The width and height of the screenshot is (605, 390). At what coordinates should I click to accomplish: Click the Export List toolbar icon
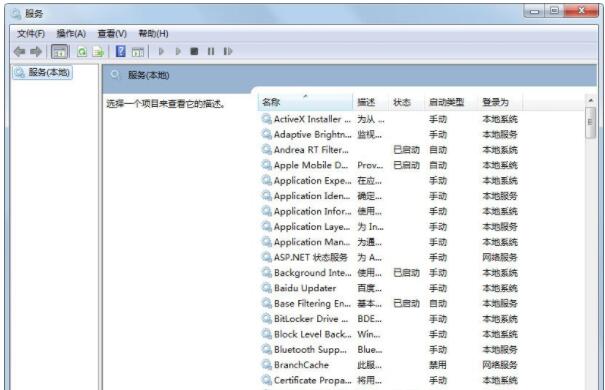[x=98, y=52]
